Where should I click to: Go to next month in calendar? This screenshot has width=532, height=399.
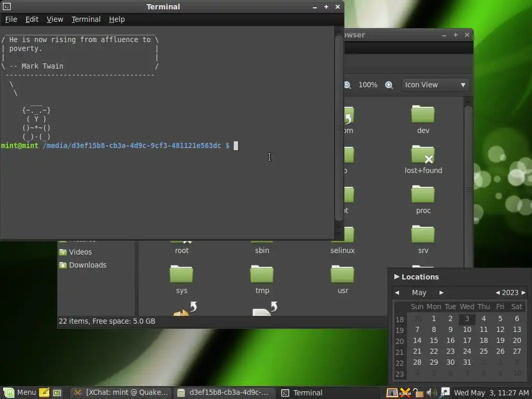(441, 292)
